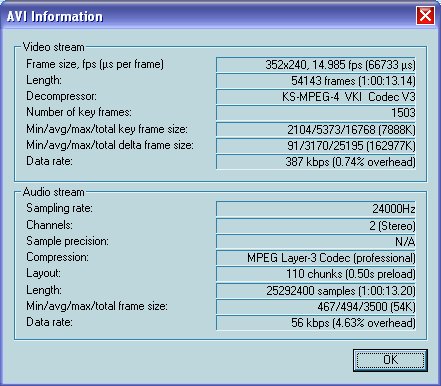Image resolution: width=441 pixels, height=386 pixels.
Task: Click the 'Frame size, fps (µs per frame)' label
Action: pyautogui.click(x=95, y=64)
